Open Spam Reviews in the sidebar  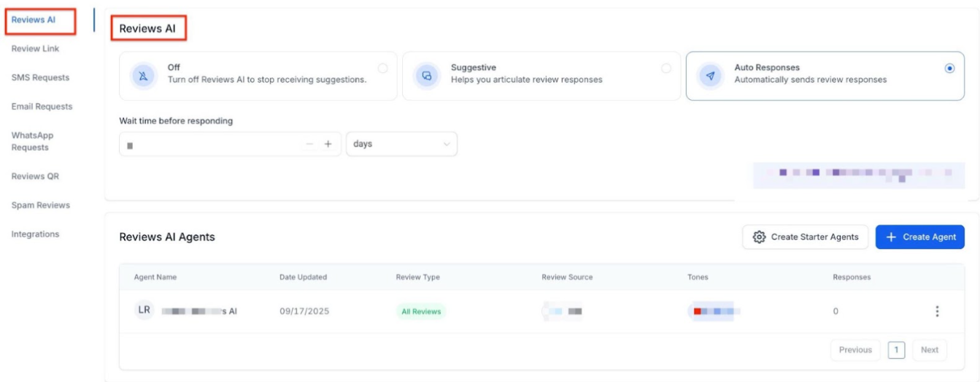[40, 205]
